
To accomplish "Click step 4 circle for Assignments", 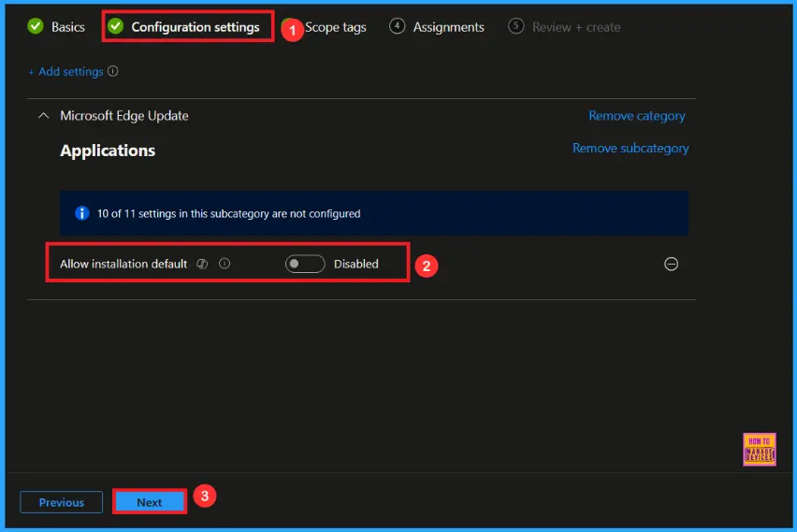I will (397, 26).
